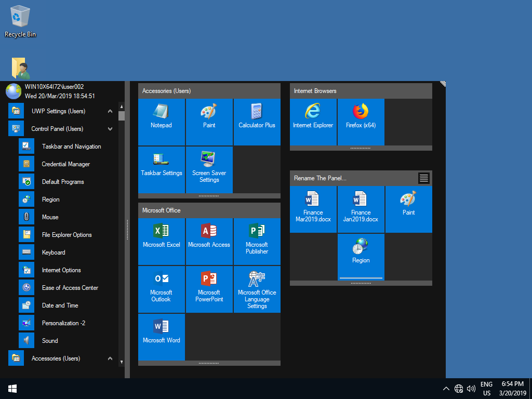Click Date and Time sidebar entry
The height and width of the screenshot is (399, 532).
(x=60, y=305)
